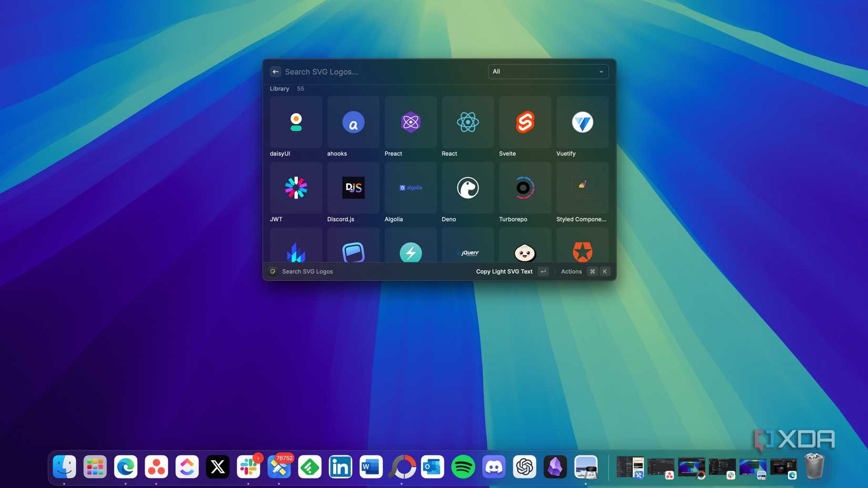Image resolution: width=868 pixels, height=488 pixels.
Task: Select the Discord.js logo
Action: pos(353,188)
